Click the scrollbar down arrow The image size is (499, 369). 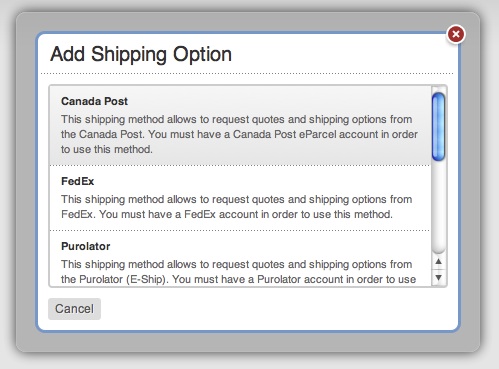pos(439,277)
